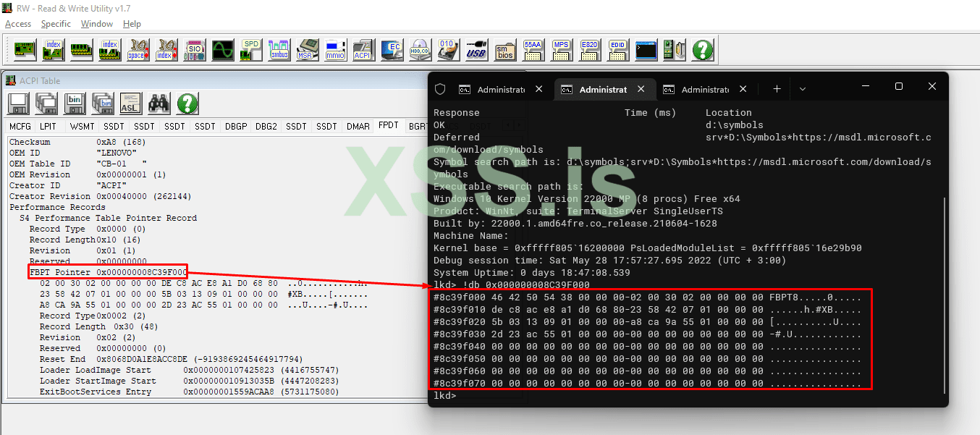Switch to the DMAR table tab
This screenshot has width=980, height=435.
[x=358, y=126]
